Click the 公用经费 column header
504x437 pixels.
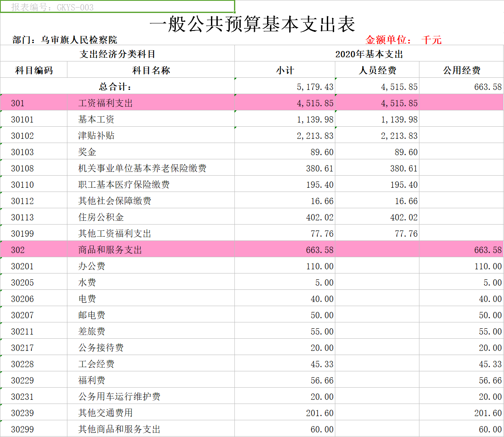tap(462, 70)
